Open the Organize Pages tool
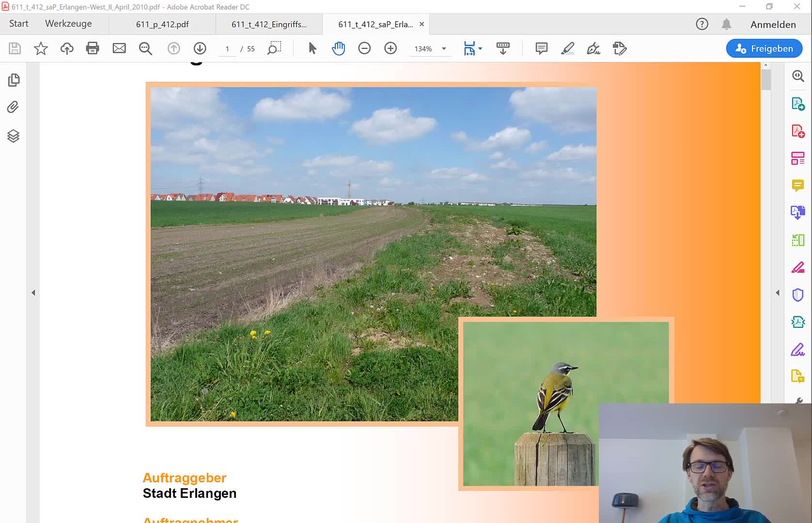Screen dimensions: 812x523 (798, 158)
